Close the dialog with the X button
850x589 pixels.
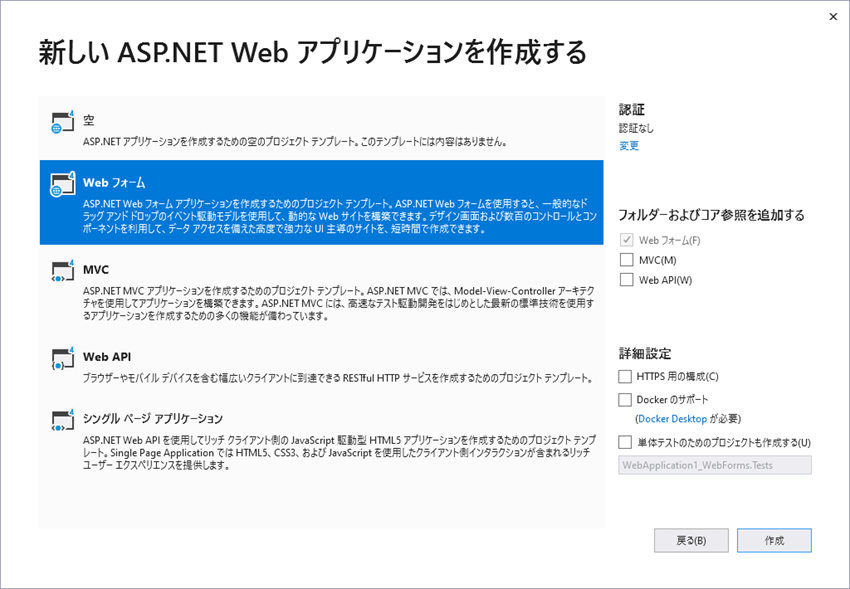[x=833, y=17]
